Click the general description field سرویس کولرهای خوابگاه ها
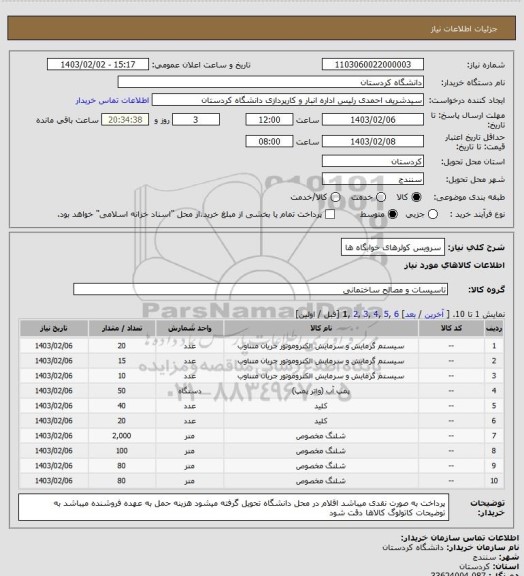Screen dimensions: 524x576 click(x=393, y=247)
